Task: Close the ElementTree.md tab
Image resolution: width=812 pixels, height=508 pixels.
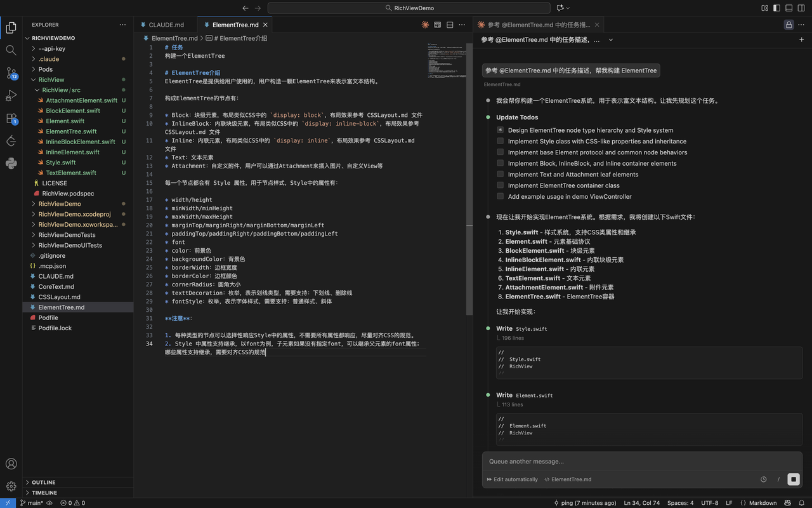Action: (x=266, y=25)
